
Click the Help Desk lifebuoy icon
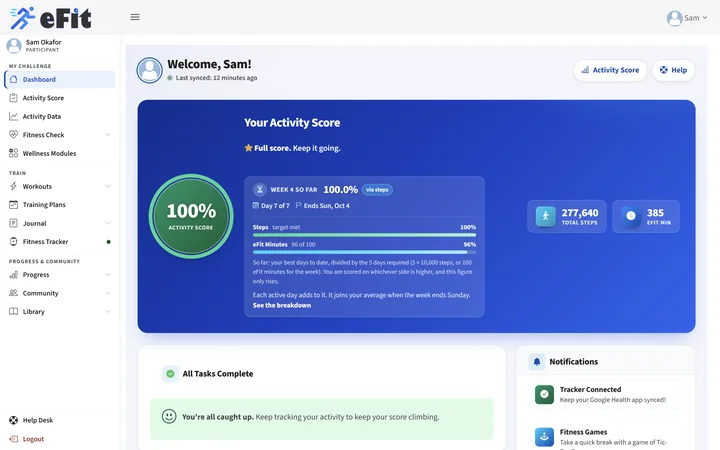pyautogui.click(x=14, y=420)
